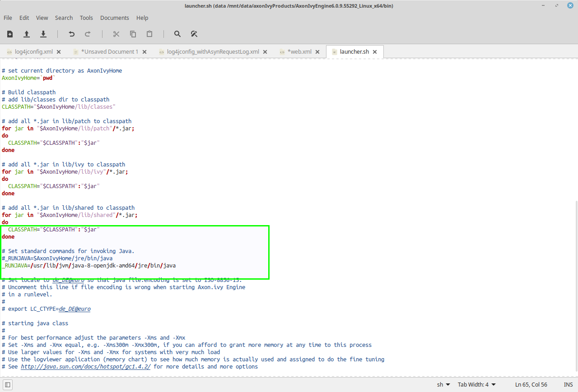Open the View menu
Screen dimensions: 578x392
(x=42, y=18)
